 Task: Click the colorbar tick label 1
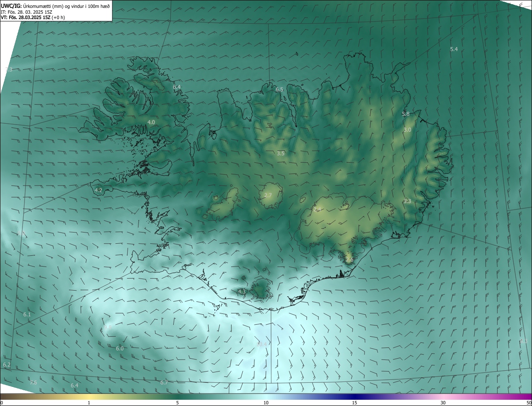click(89, 403)
